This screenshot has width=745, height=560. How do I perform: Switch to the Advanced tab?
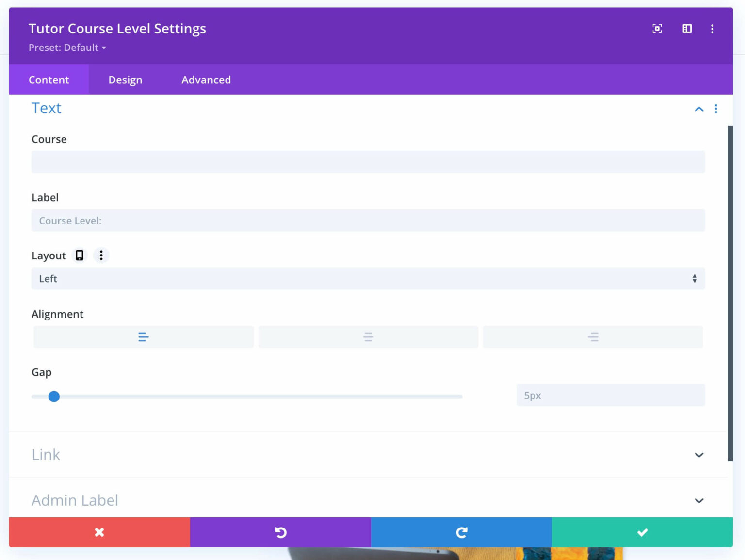point(206,80)
